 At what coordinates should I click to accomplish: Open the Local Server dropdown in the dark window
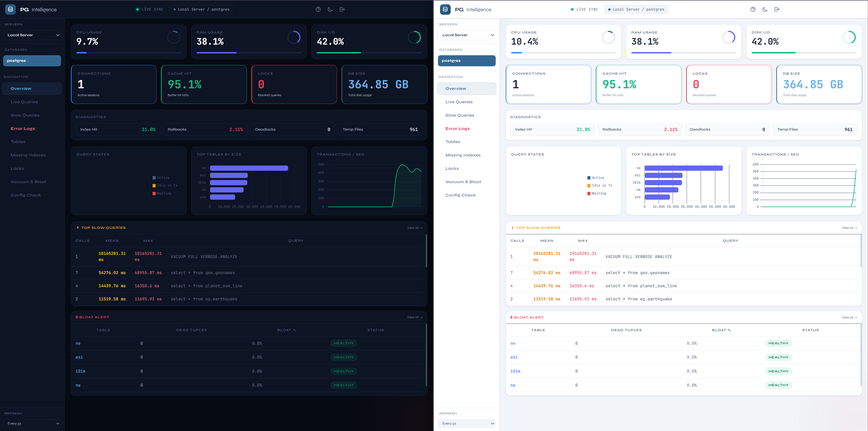(32, 35)
